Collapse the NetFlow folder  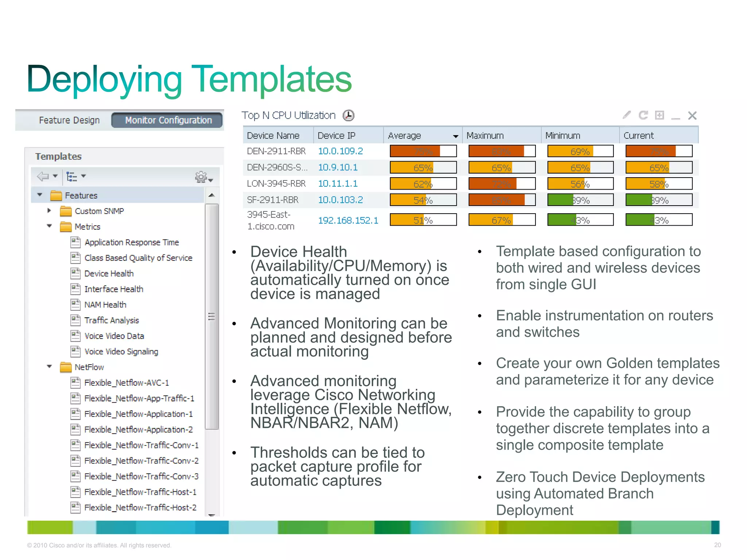[50, 367]
